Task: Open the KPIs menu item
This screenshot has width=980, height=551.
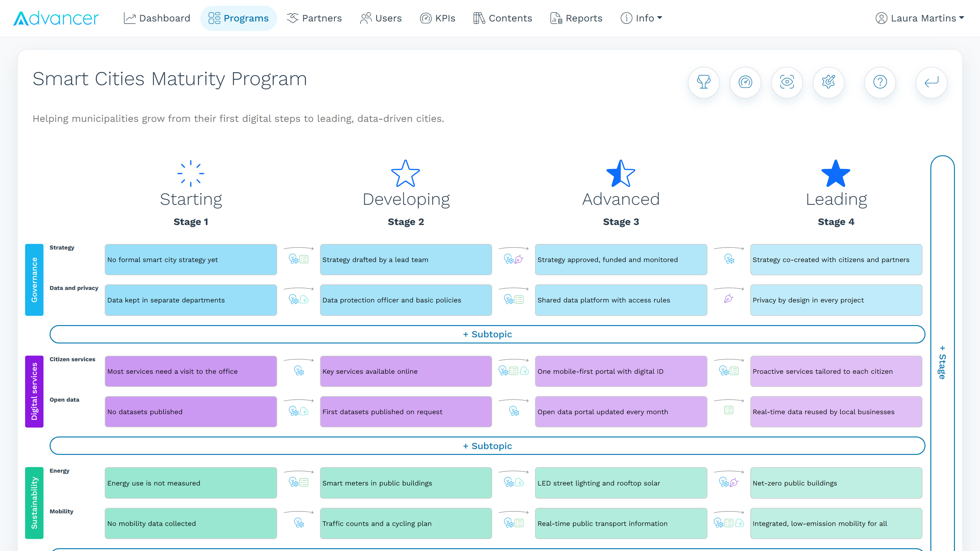Action: (x=438, y=18)
